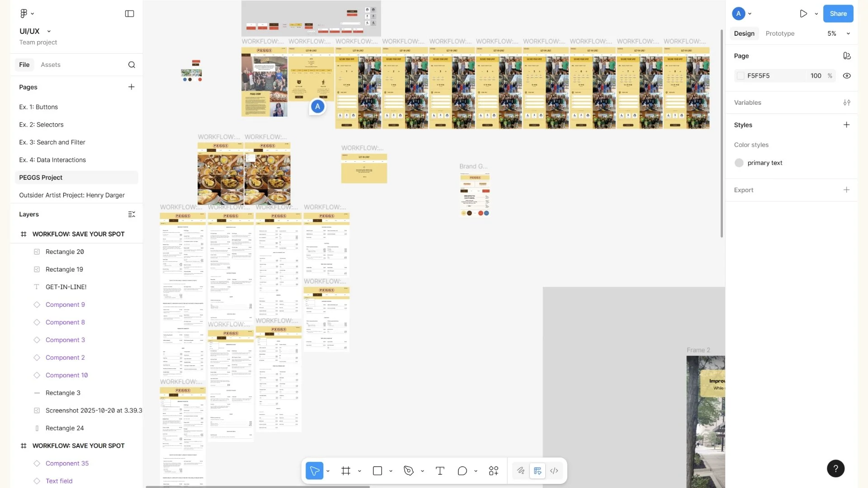The image size is (868, 488).
Task: Switch to the Assets tab
Action: (50, 65)
